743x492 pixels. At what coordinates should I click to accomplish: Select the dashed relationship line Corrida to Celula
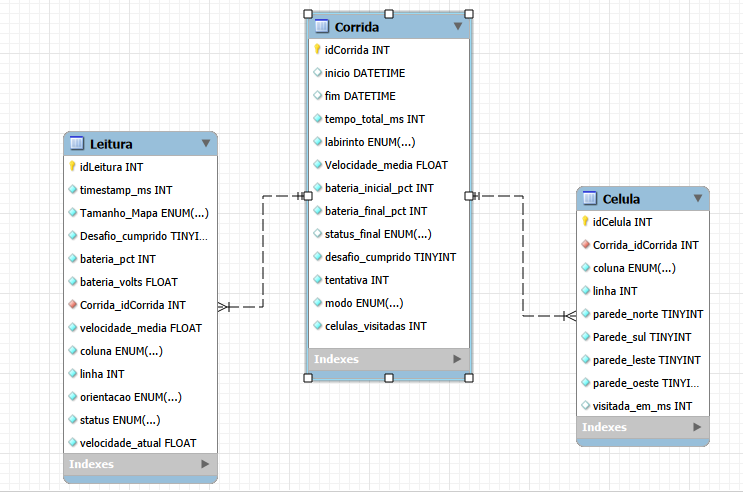523,256
